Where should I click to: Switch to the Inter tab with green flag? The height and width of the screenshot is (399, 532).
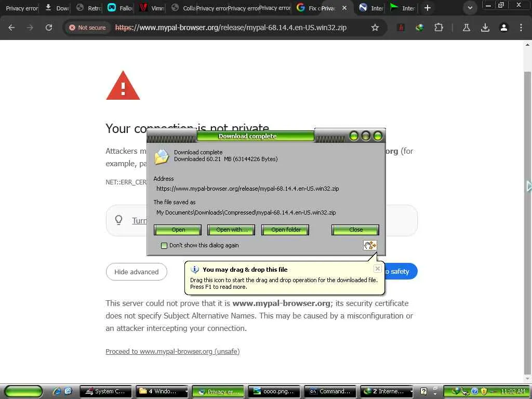(403, 8)
